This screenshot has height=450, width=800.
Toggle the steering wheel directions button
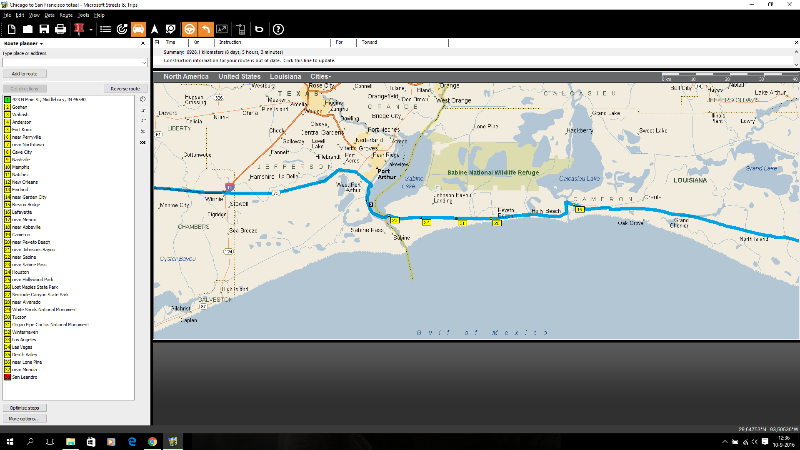pos(189,29)
